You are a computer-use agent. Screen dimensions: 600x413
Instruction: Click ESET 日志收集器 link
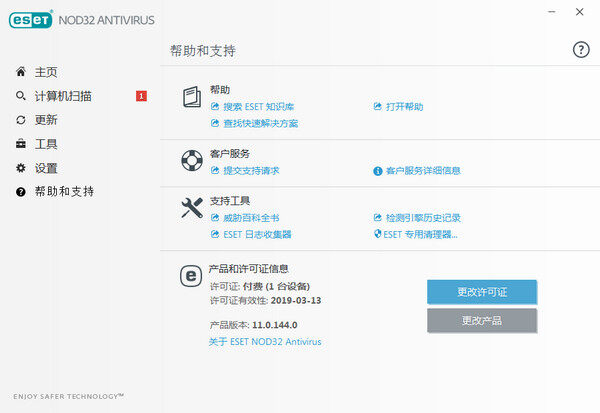click(257, 234)
